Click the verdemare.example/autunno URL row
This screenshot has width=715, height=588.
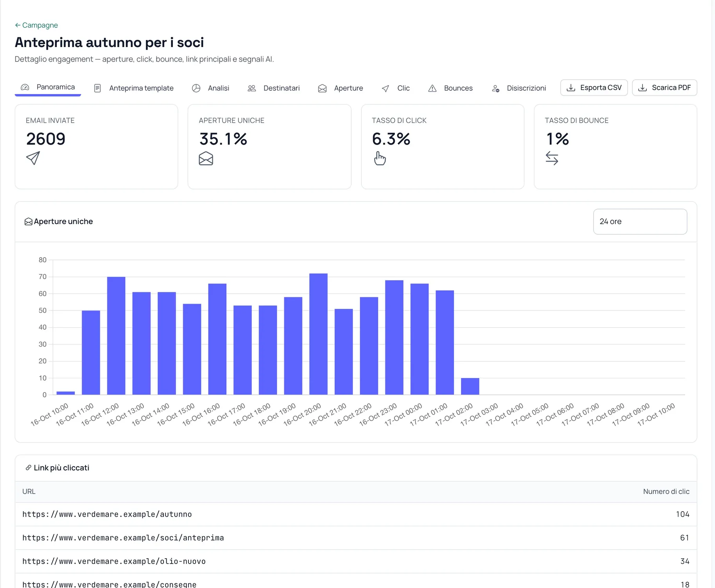click(356, 514)
